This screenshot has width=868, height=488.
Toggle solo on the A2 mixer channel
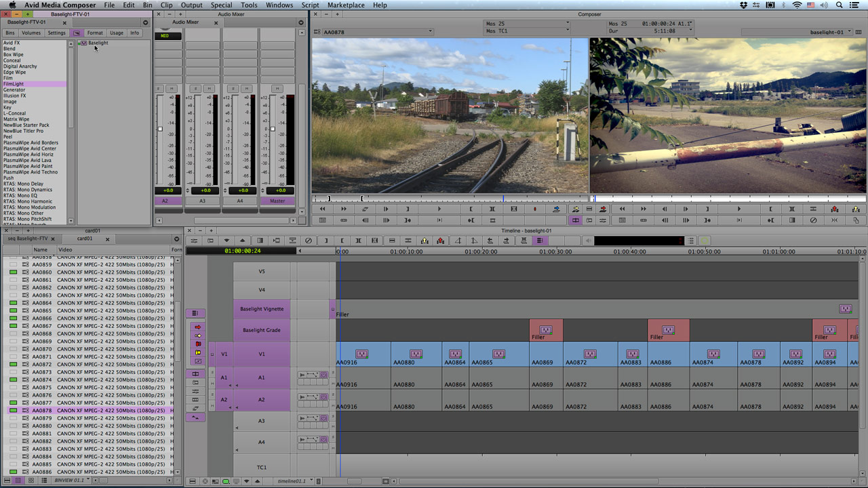click(x=159, y=89)
